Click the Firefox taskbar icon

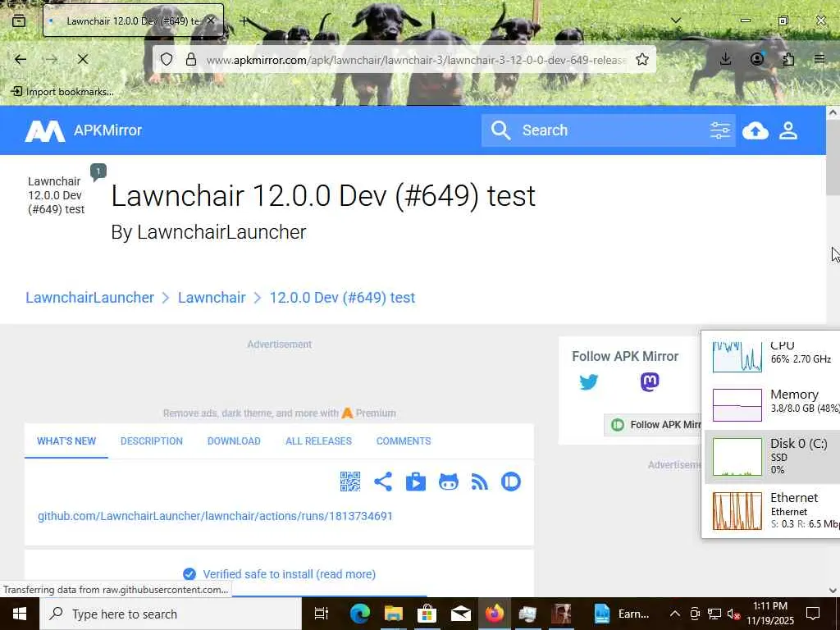pos(495,614)
